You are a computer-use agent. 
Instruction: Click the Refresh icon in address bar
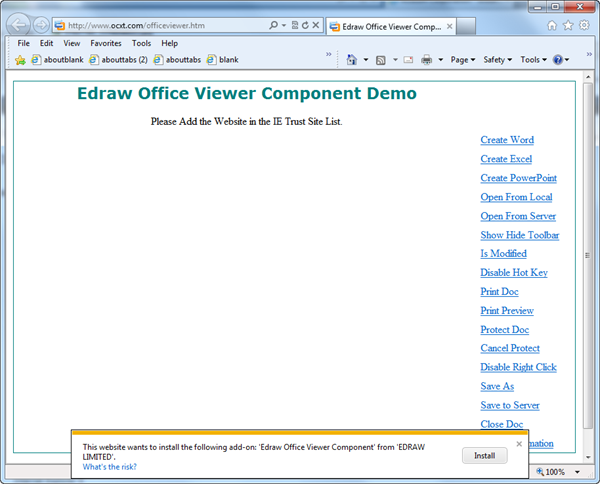[305, 25]
